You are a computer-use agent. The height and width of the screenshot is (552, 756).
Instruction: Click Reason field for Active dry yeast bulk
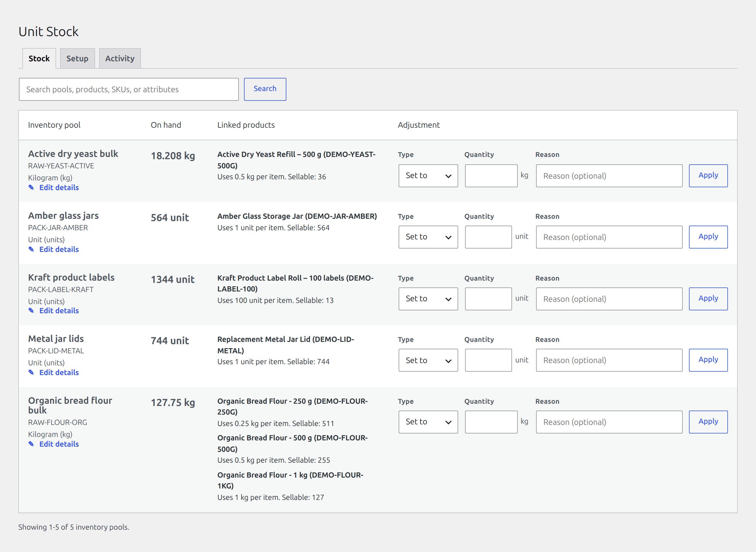coord(609,176)
